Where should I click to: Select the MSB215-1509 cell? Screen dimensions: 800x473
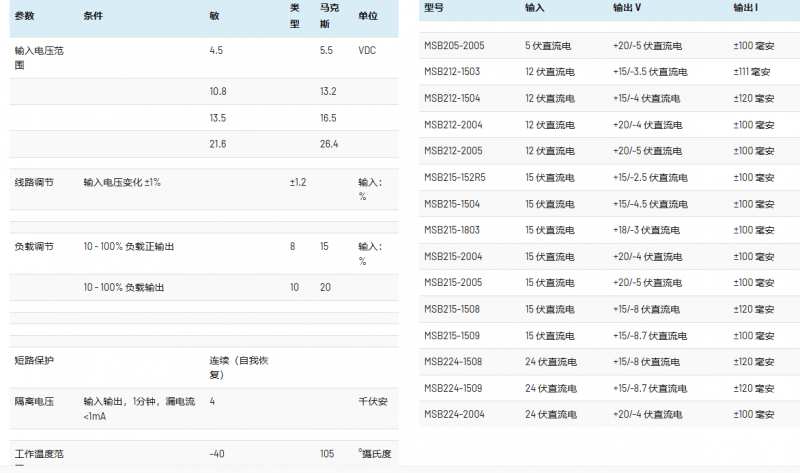pyautogui.click(x=452, y=335)
